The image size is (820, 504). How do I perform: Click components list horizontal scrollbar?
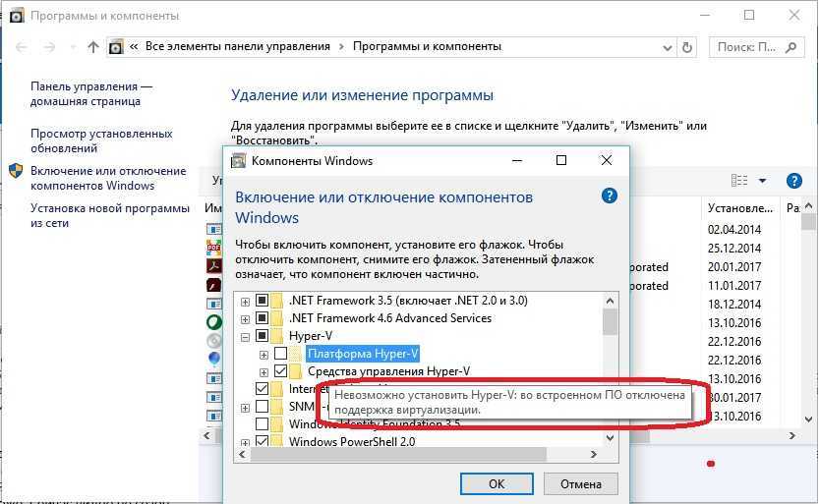(x=398, y=454)
